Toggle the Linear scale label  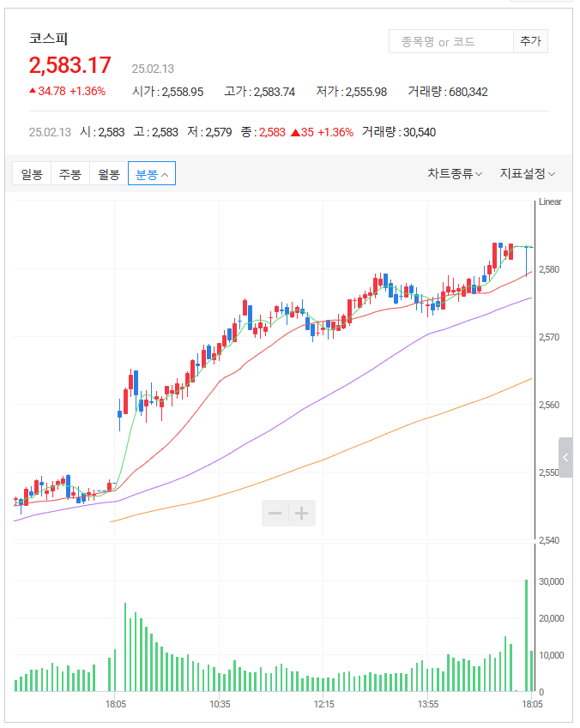click(x=549, y=202)
